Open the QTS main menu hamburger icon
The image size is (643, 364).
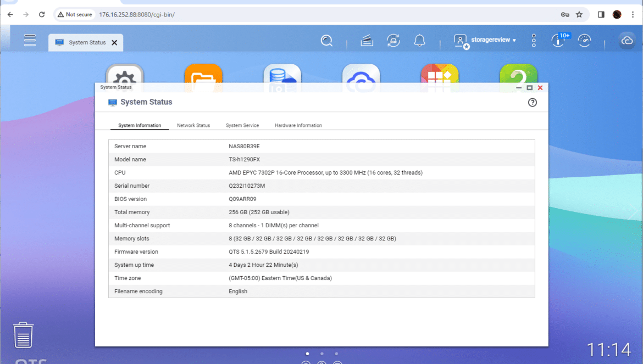(30, 40)
